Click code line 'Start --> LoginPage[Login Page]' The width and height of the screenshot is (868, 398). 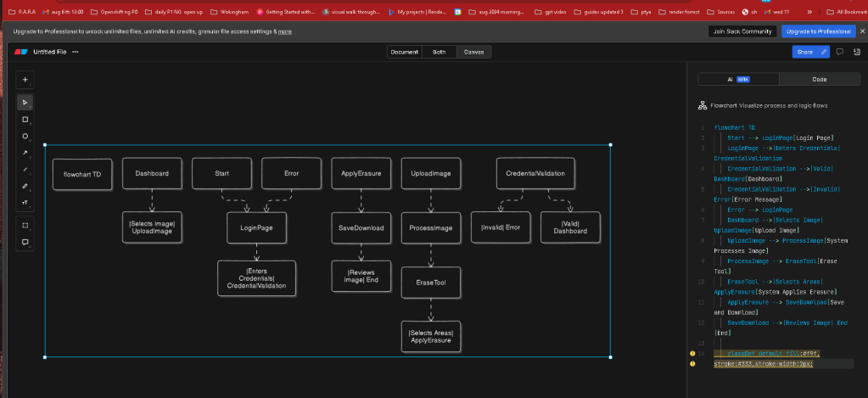(x=781, y=137)
